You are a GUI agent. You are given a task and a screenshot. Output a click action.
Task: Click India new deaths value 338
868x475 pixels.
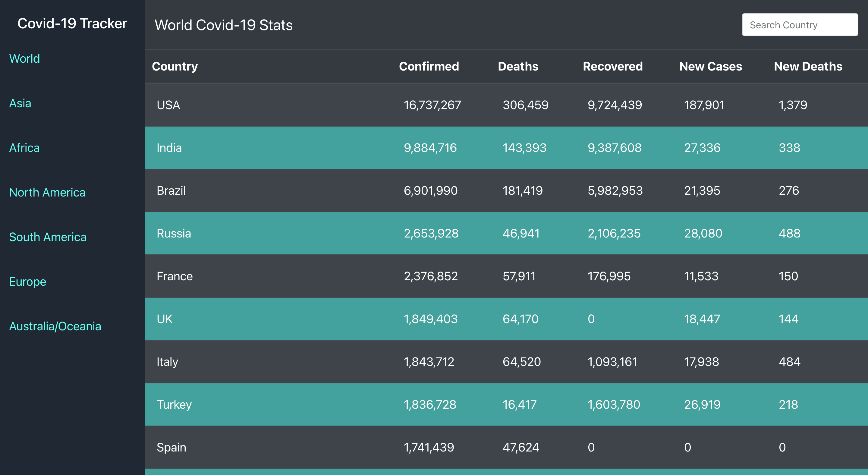(790, 148)
